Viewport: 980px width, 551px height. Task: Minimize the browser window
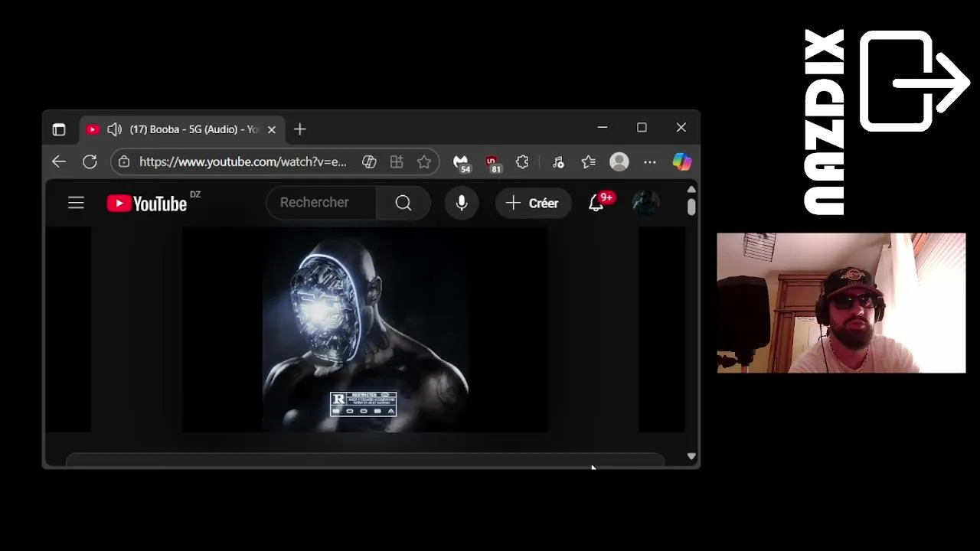603,128
